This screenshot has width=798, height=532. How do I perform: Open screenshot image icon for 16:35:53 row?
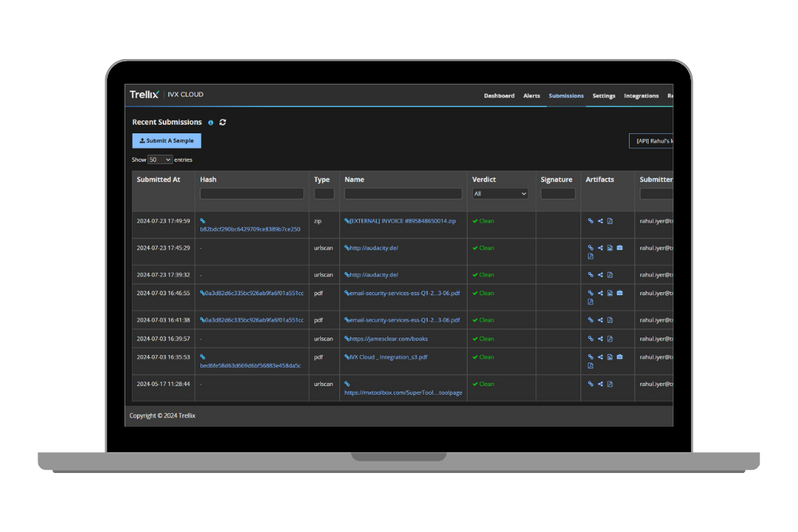(610, 357)
